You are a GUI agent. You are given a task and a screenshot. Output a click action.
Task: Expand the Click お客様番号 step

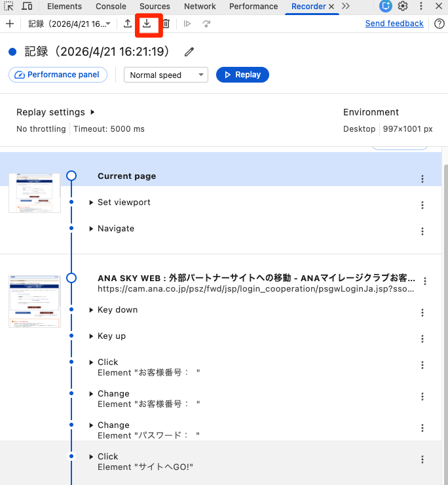click(91, 362)
